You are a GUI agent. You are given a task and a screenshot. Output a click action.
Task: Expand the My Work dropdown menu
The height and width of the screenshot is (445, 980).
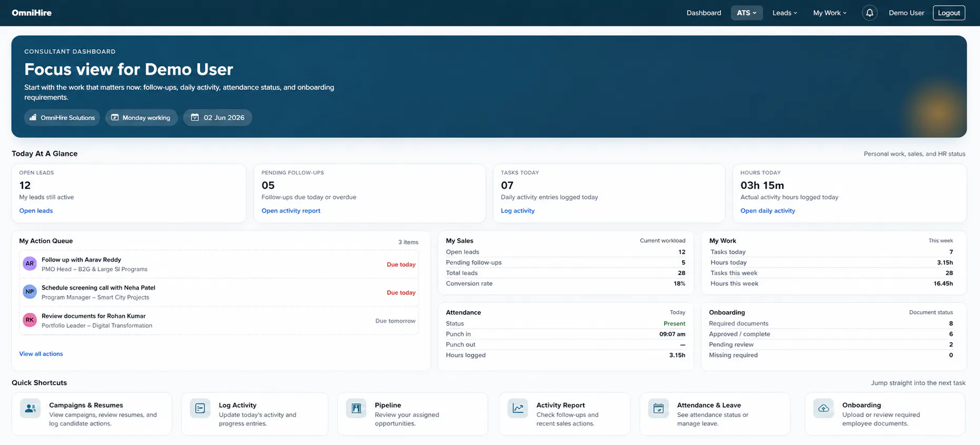829,13
